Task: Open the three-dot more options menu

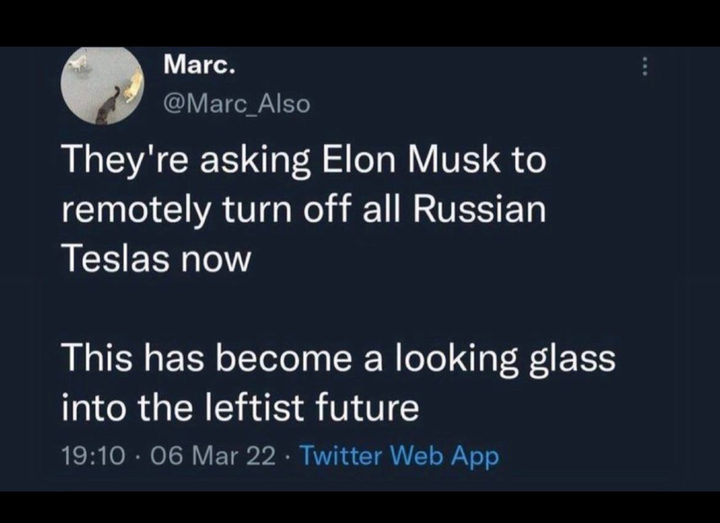Action: pos(645,67)
